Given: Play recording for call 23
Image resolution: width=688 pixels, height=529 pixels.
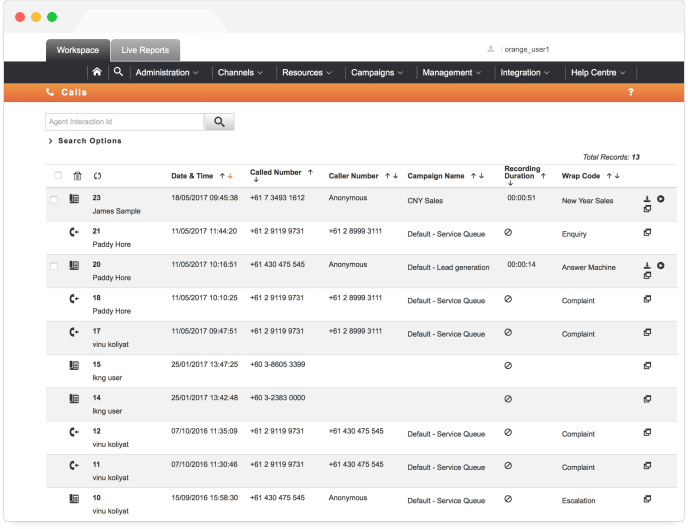Looking at the screenshot, I should click(x=660, y=199).
